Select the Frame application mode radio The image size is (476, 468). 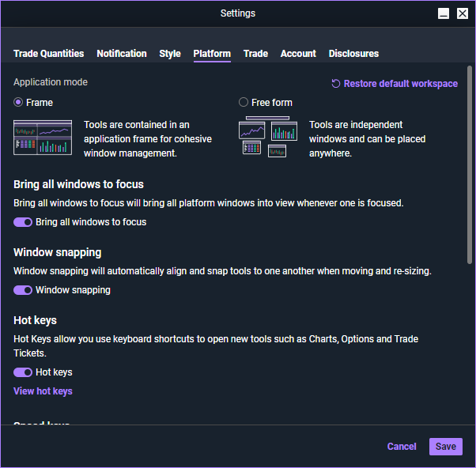[x=18, y=102]
